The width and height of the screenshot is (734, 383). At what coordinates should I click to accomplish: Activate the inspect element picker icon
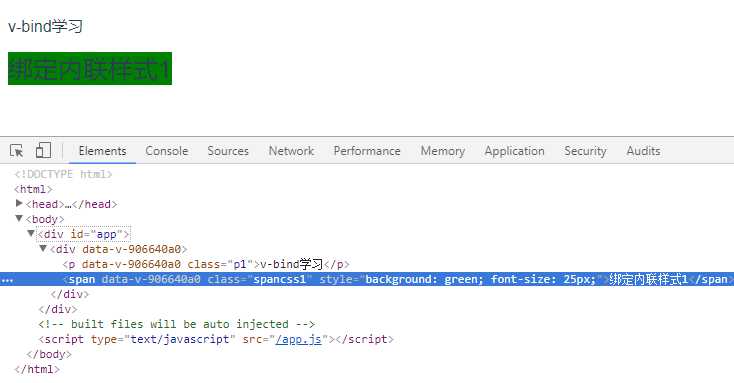click(x=16, y=151)
